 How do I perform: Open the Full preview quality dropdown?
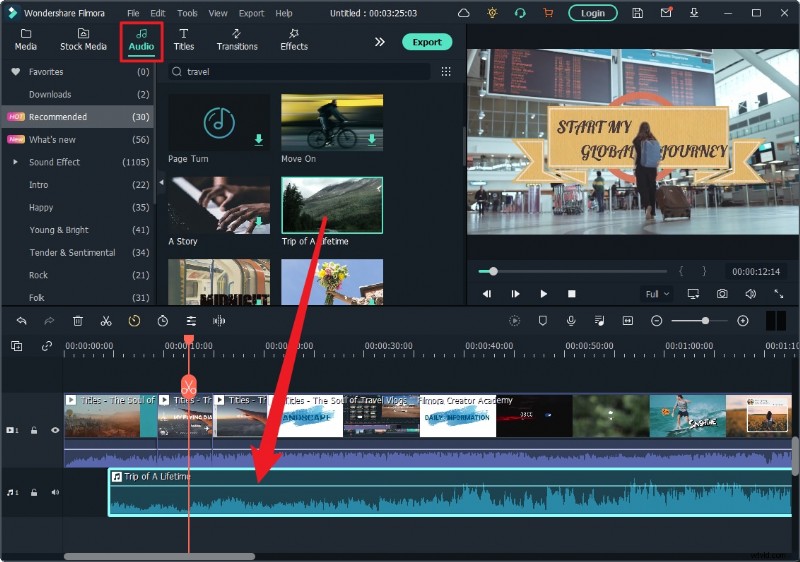(x=655, y=294)
